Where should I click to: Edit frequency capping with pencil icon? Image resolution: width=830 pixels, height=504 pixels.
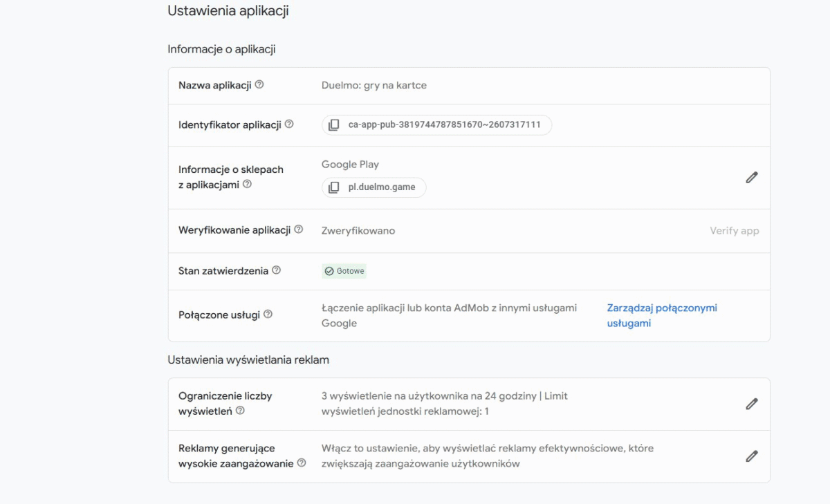click(x=752, y=404)
